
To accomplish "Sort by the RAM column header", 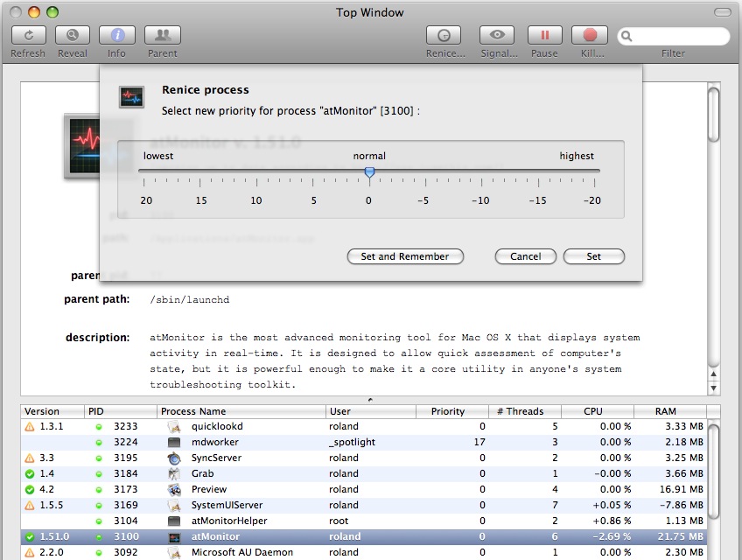I will pyautogui.click(x=666, y=411).
